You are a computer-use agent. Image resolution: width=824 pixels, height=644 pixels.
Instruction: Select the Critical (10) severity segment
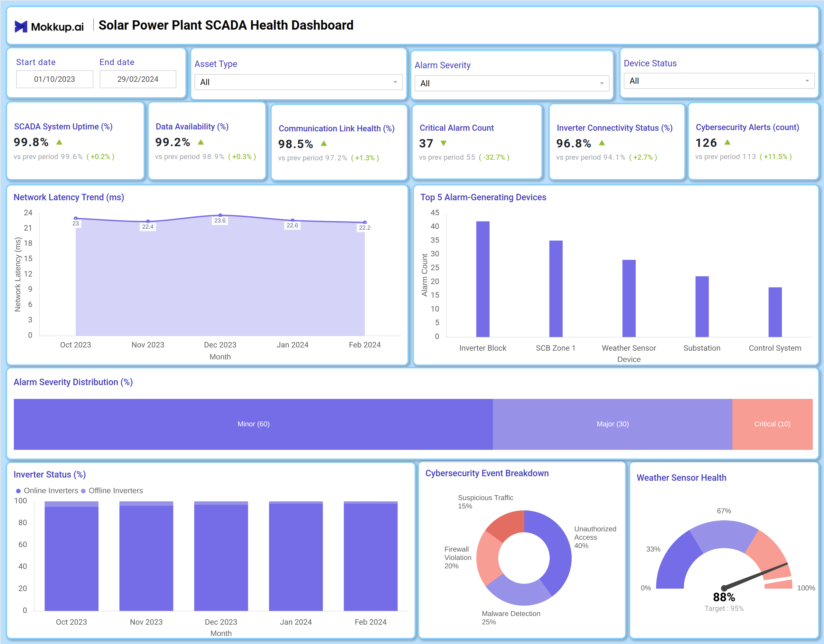[772, 424]
